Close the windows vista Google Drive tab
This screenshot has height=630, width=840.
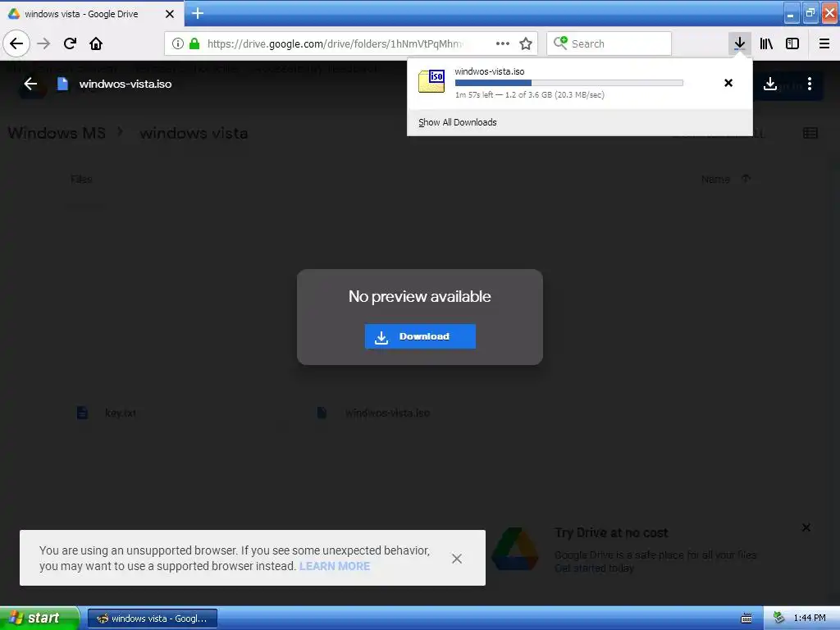click(170, 14)
